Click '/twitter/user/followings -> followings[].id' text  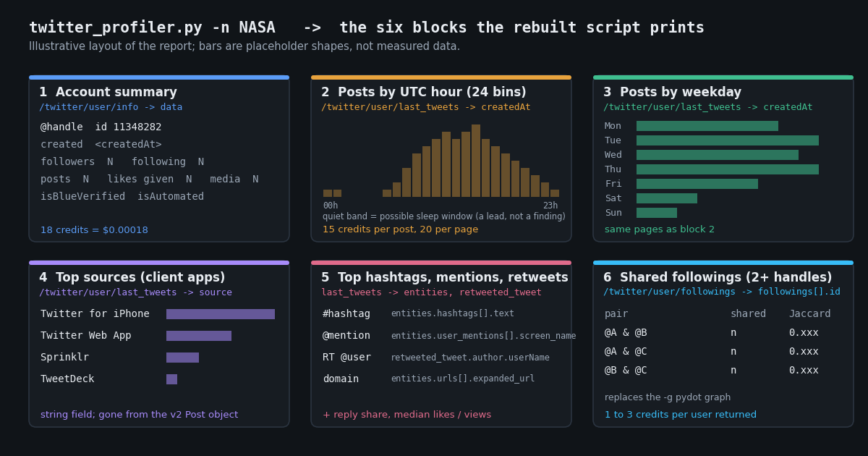point(722,292)
